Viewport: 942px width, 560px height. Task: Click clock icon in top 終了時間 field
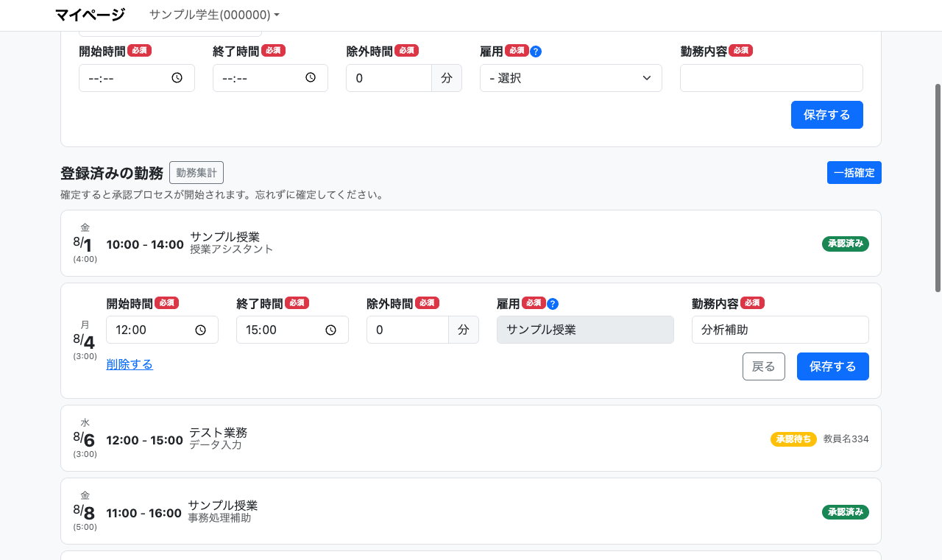pyautogui.click(x=311, y=77)
